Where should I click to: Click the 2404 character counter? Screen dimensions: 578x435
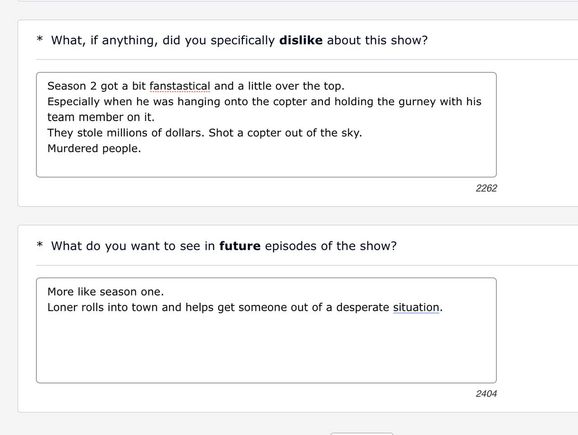click(x=486, y=394)
